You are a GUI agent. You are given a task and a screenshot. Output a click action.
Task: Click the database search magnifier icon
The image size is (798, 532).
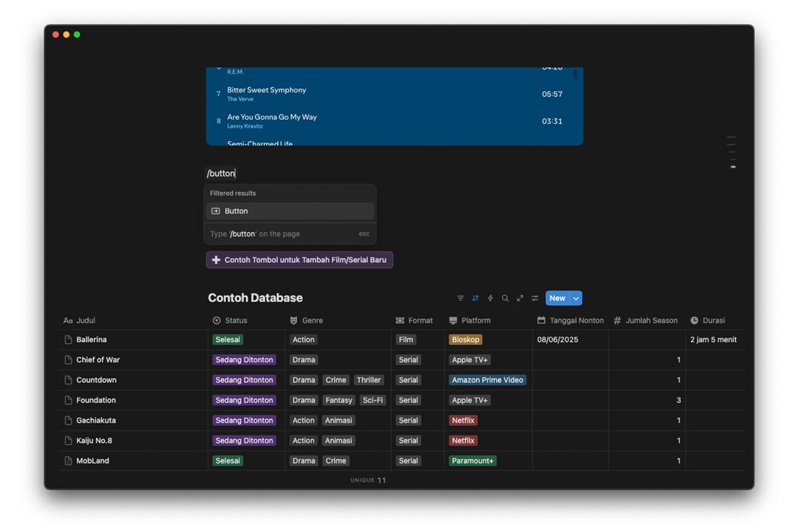505,299
